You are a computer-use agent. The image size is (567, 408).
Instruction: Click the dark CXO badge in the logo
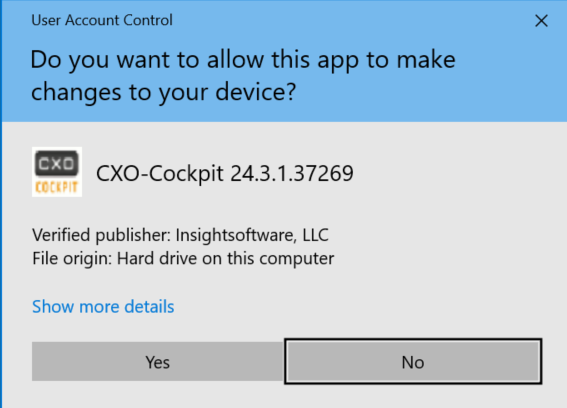click(x=57, y=163)
